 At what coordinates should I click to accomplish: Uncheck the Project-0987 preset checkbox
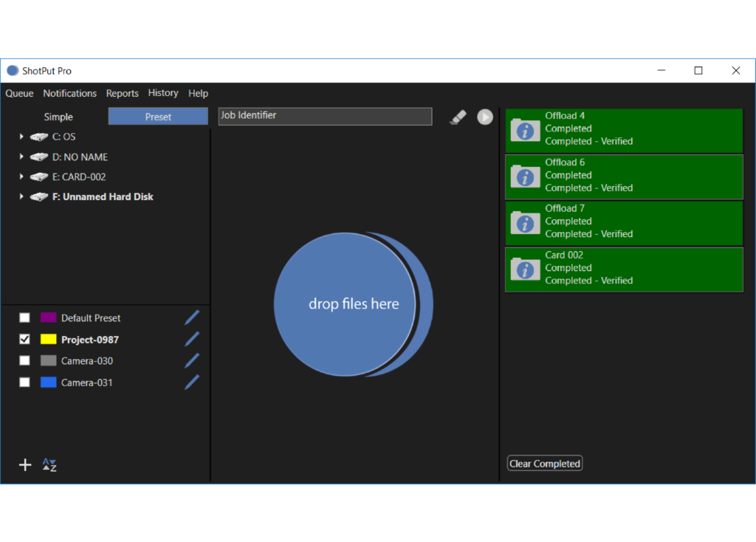pos(25,339)
